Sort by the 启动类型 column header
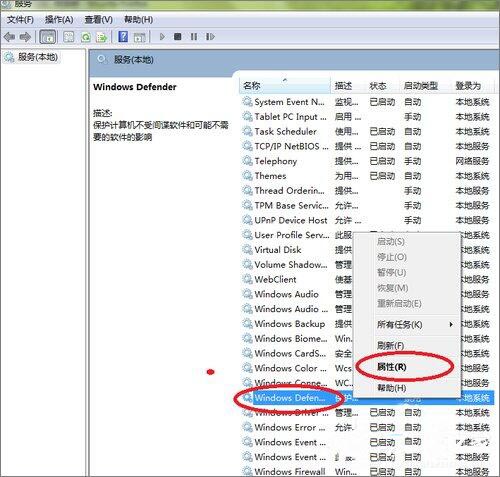The width and height of the screenshot is (500, 477). [426, 86]
